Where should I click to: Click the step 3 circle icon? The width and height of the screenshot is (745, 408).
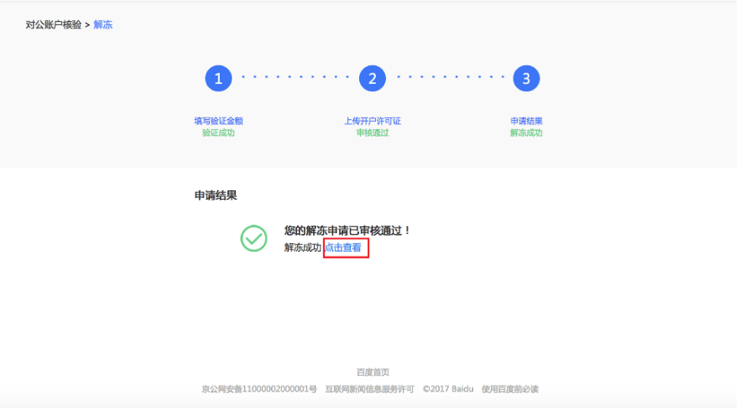[x=526, y=78]
